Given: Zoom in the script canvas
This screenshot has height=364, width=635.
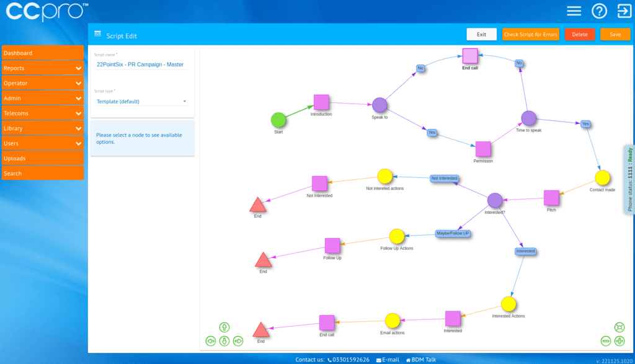Looking at the screenshot, I should pos(619,341).
